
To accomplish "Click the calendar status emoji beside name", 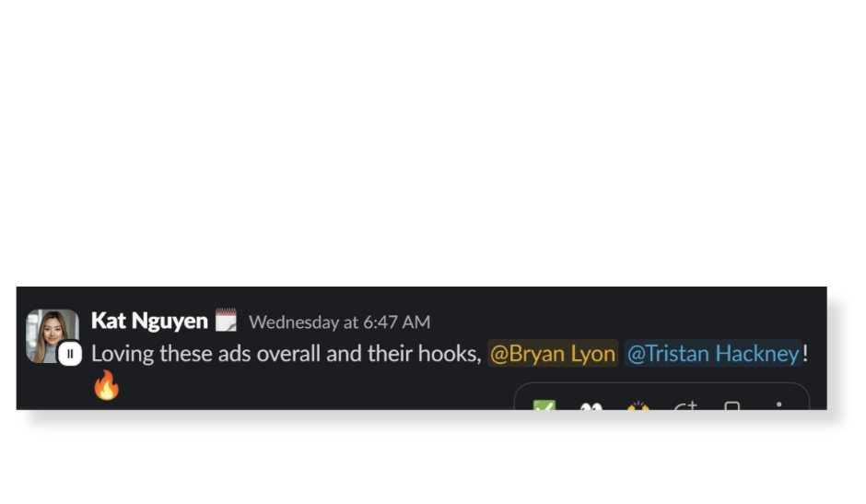I will pos(226,320).
